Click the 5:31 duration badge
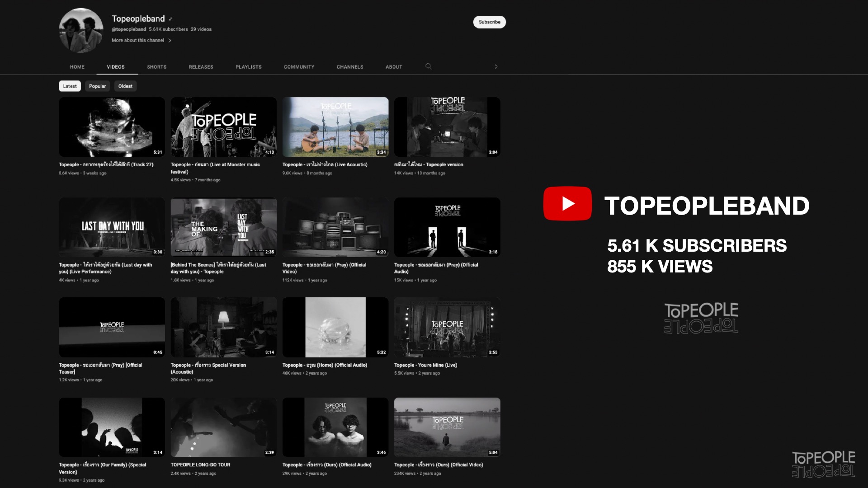868x488 pixels. pos(157,152)
